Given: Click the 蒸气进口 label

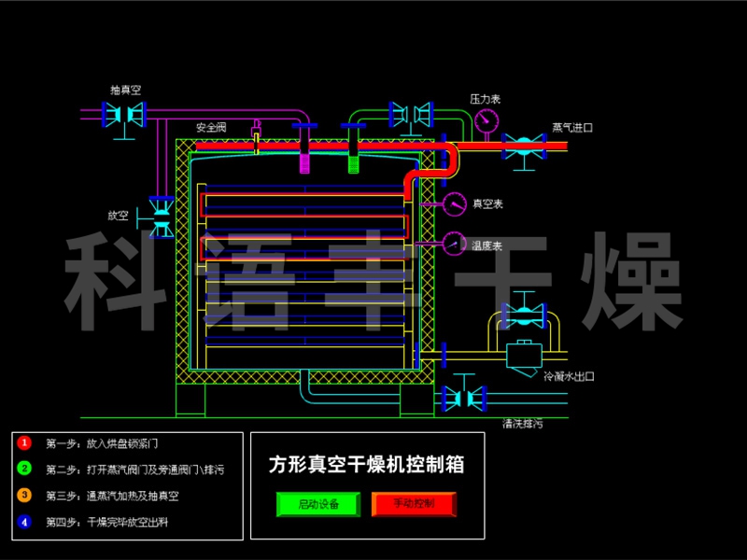Looking at the screenshot, I should click(572, 128).
